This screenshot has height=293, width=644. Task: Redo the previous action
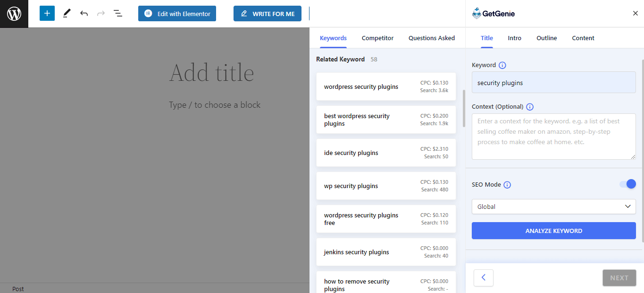[x=101, y=13]
